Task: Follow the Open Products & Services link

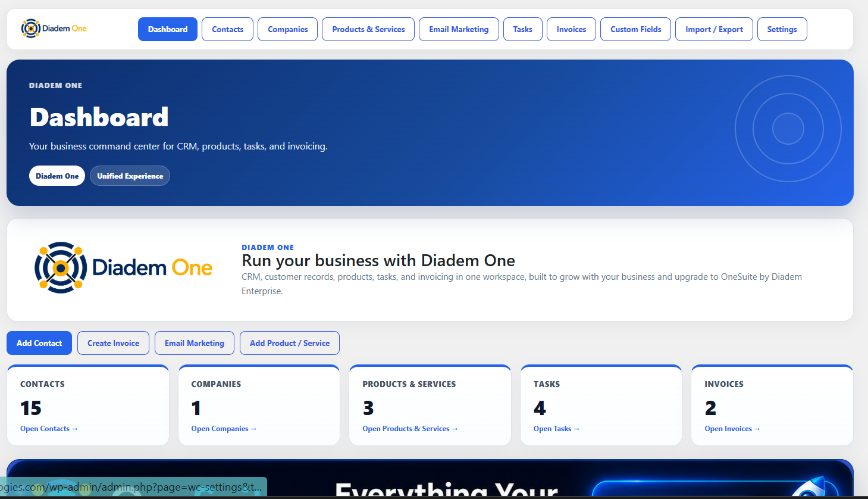Action: [x=410, y=429]
